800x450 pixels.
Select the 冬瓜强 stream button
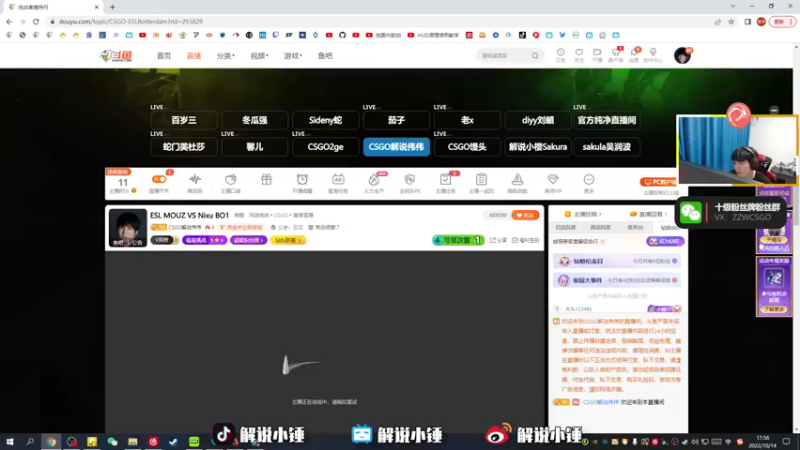[255, 120]
